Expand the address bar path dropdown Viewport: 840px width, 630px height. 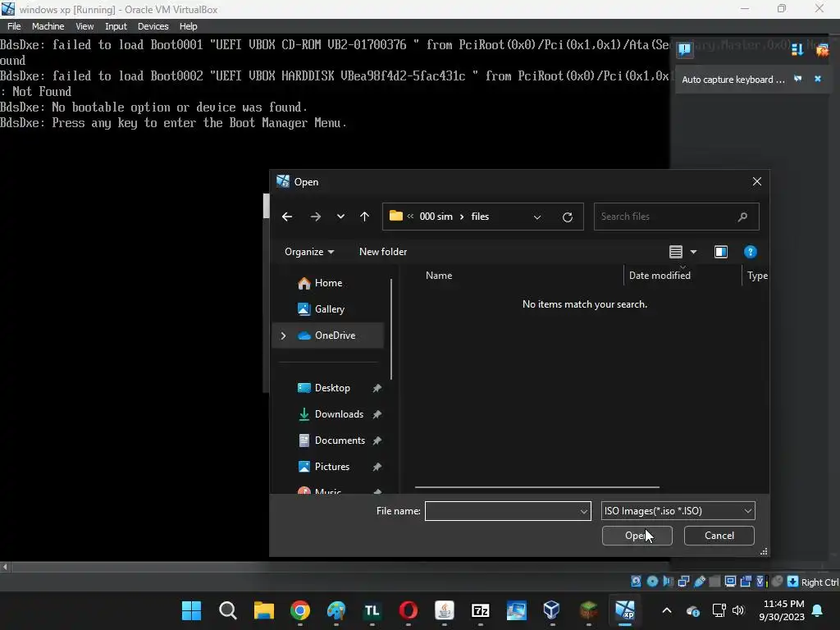pos(537,217)
